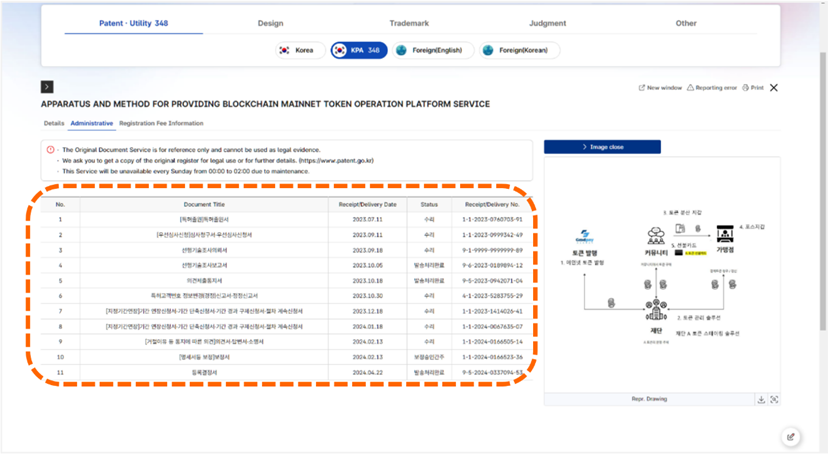
Task: Collapse image with Image close button
Action: [x=602, y=147]
